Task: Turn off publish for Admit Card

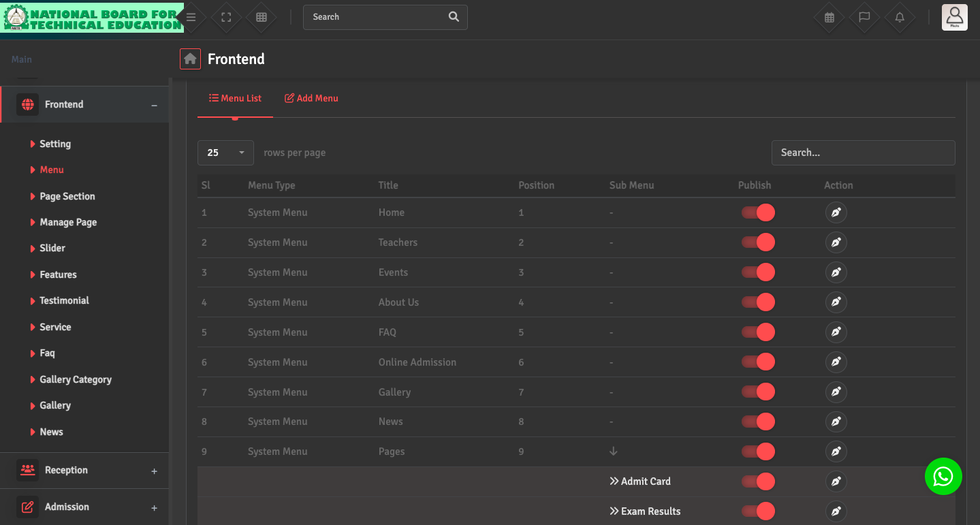Action: 759,481
